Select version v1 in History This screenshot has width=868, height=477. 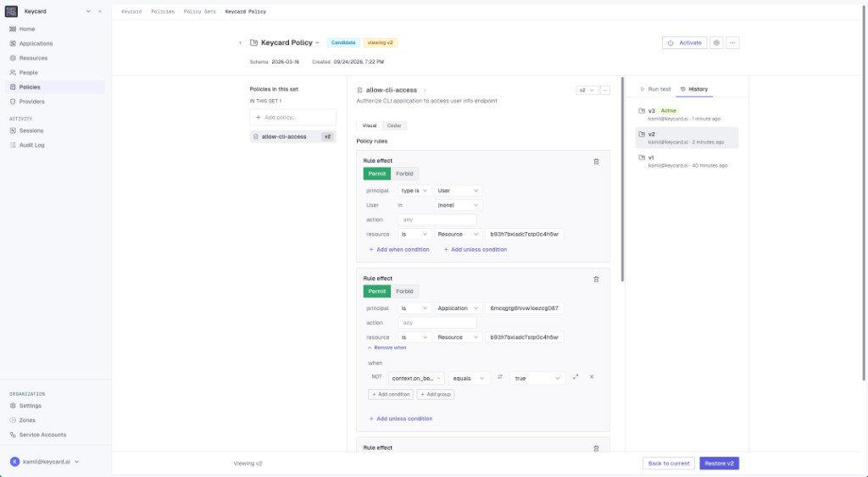point(687,162)
